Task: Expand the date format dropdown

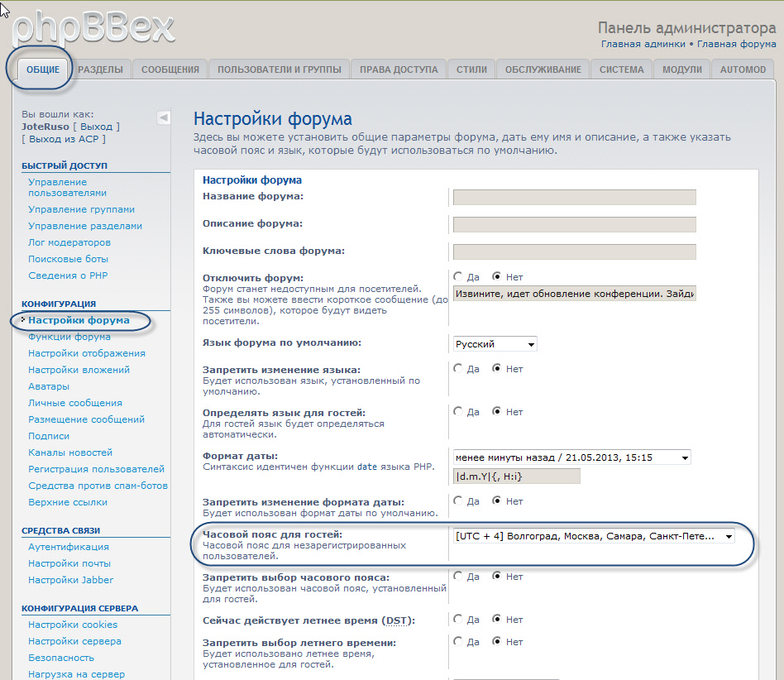Action: pyautogui.click(x=571, y=457)
